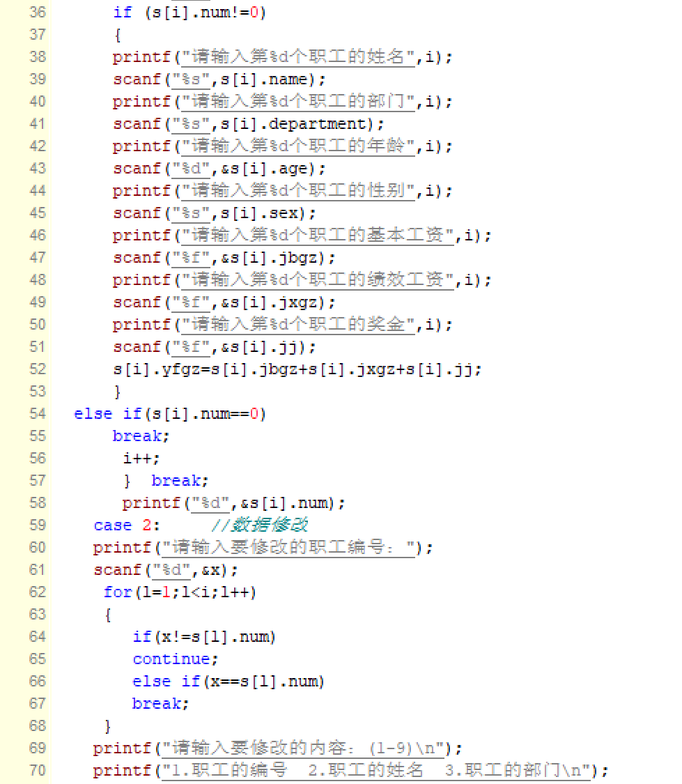Click the 'break;' statement on line 67
The image size is (682, 784).
[160, 703]
